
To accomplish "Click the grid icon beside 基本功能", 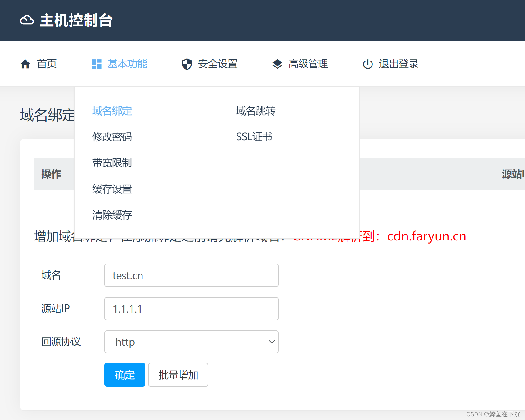I will point(96,64).
